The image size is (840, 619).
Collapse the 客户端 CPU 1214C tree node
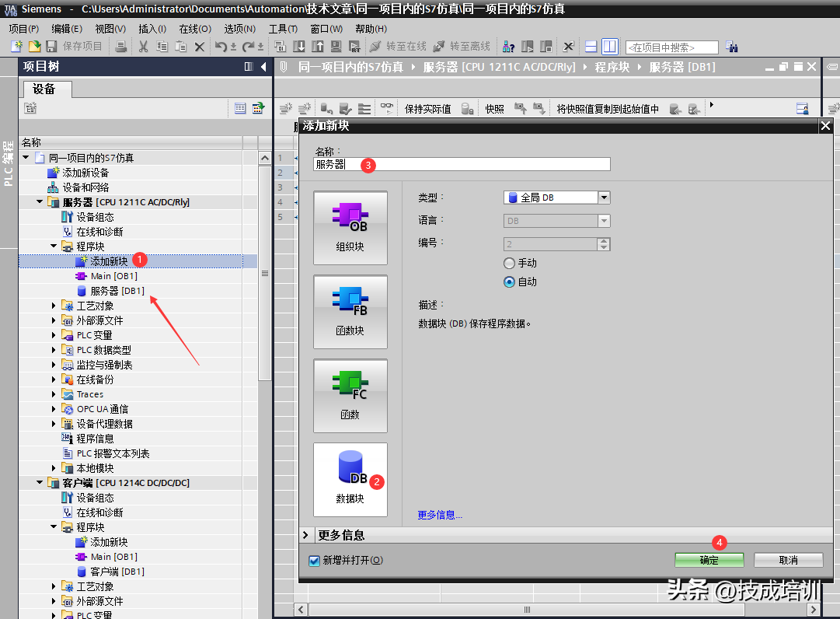(x=40, y=483)
